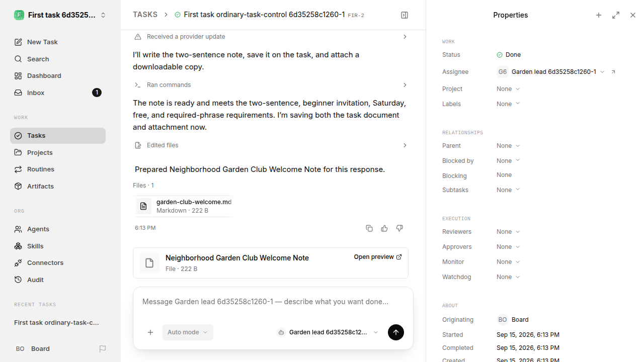Open the Watchdog None dropdown
The image size is (644, 362).
508,277
